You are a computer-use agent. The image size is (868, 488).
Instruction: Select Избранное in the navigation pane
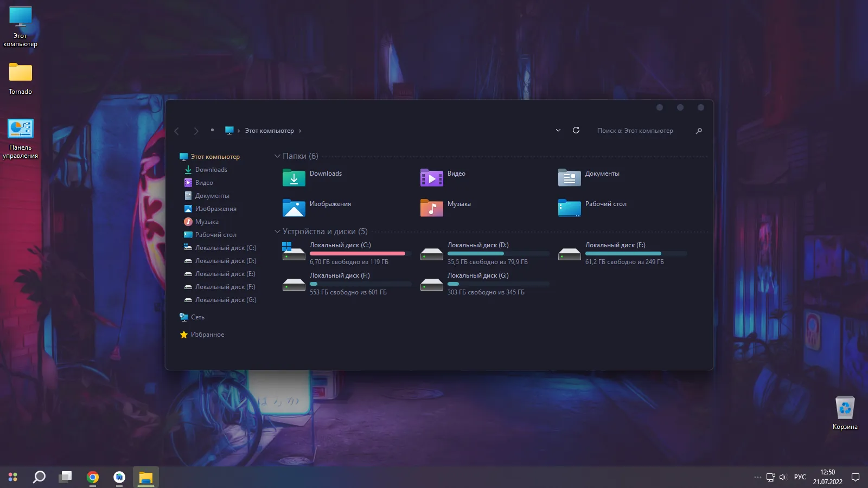202,335
